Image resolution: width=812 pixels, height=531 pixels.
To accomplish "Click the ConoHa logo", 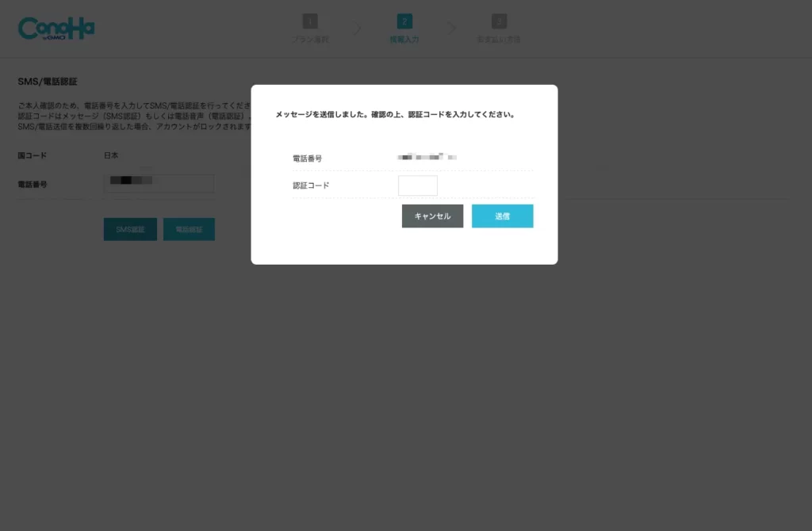I will tap(56, 29).
